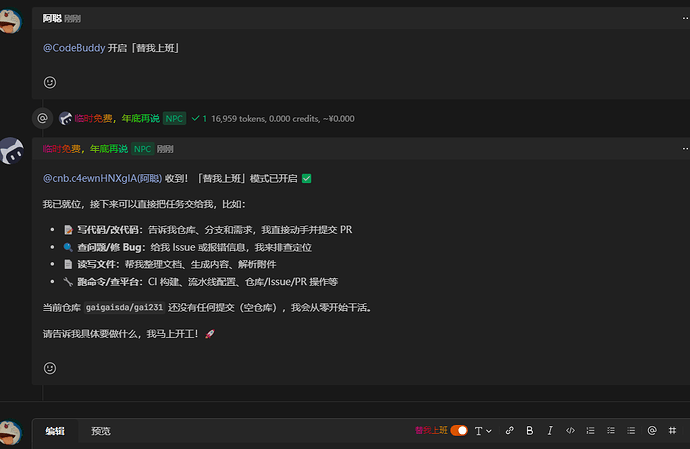Click the 刚刚 timestamp on the NPC reply
The width and height of the screenshot is (690, 449).
[x=165, y=149]
